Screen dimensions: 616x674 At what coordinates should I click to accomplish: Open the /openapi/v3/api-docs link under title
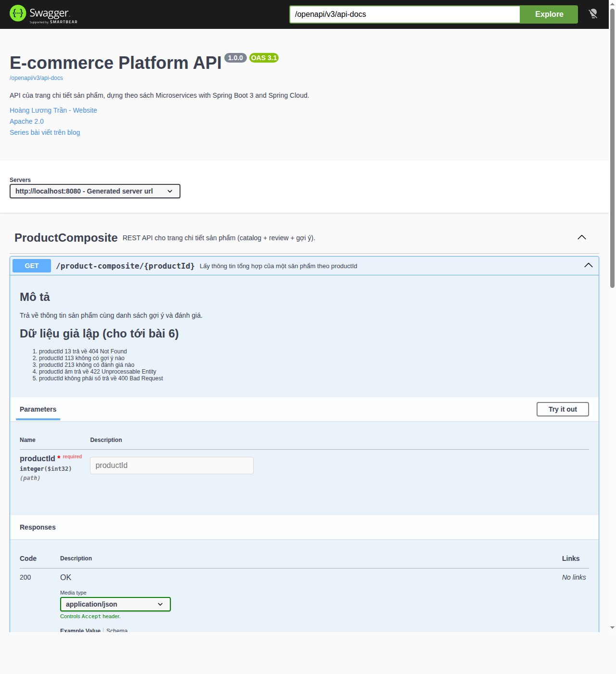tap(36, 78)
